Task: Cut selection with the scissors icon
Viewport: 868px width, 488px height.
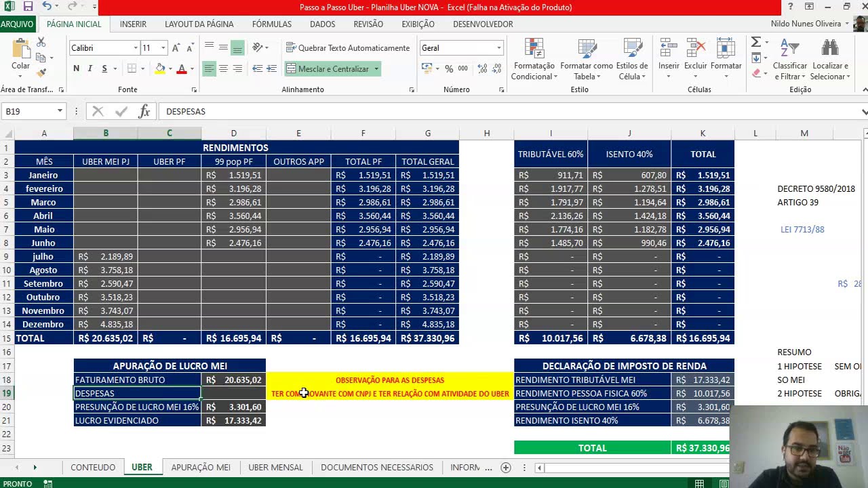Action: 41,42
